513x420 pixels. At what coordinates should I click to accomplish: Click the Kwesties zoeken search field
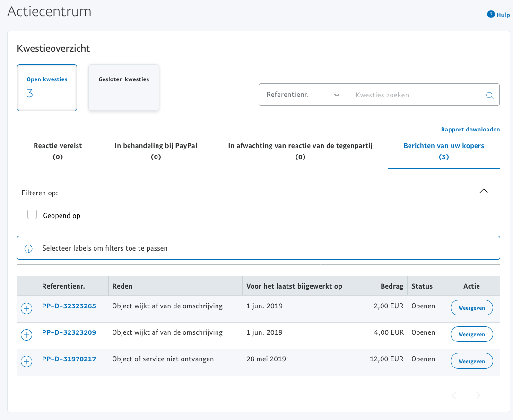click(413, 95)
